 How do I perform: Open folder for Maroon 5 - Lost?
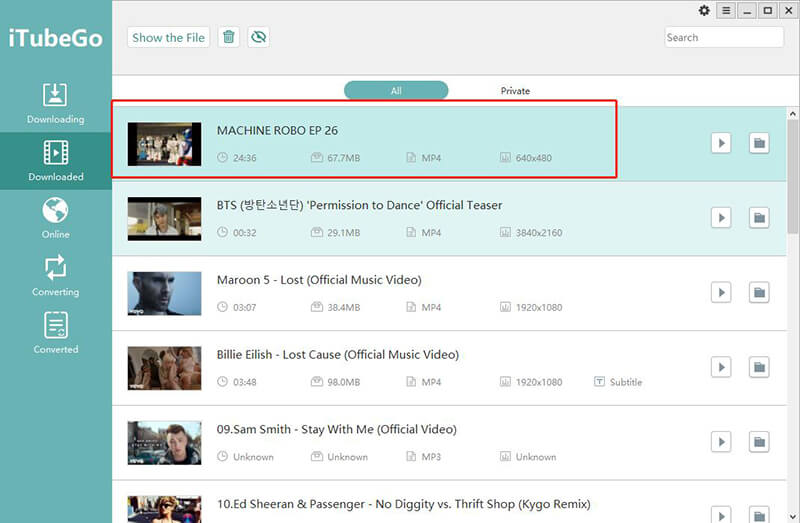(759, 292)
